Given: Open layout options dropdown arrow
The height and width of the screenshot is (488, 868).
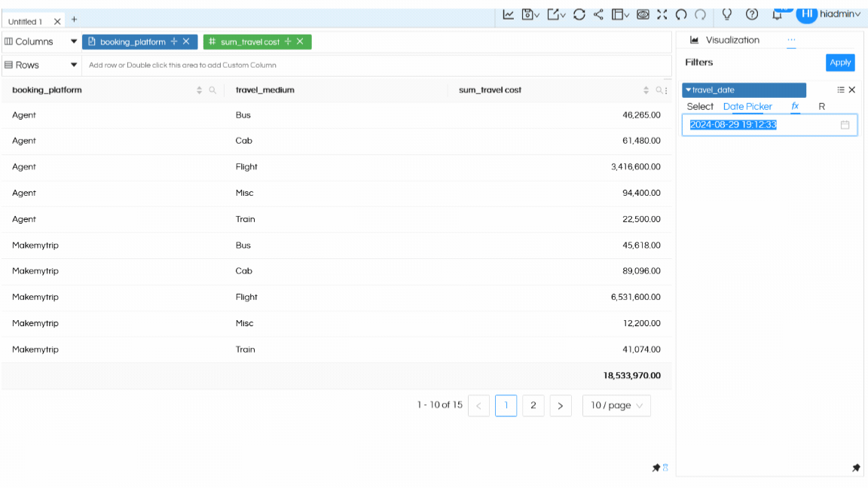Looking at the screenshot, I should click(627, 16).
